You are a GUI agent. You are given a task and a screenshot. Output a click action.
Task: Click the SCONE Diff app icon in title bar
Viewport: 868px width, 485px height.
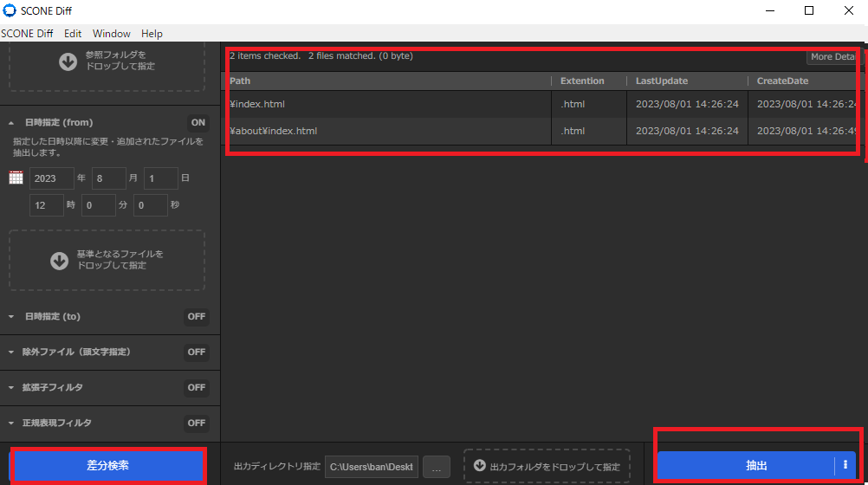tap(10, 10)
